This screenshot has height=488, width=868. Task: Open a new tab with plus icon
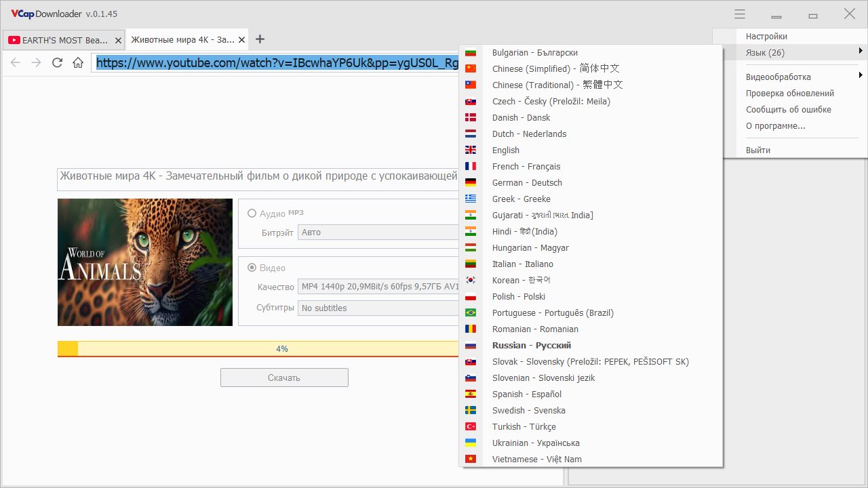[260, 39]
